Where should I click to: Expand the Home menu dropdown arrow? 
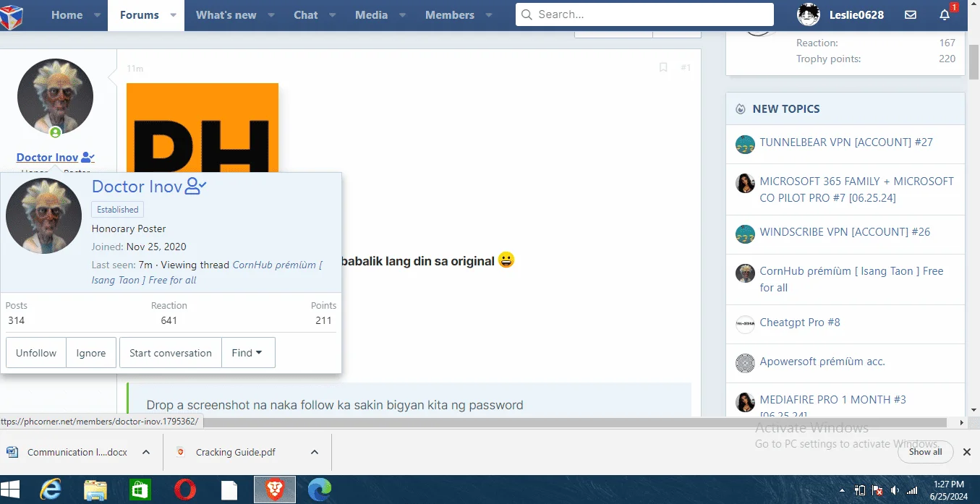pyautogui.click(x=97, y=15)
